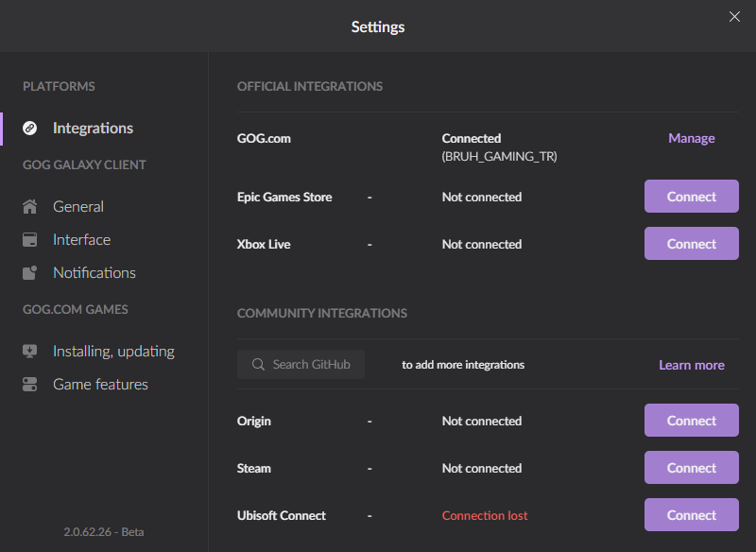Connect the Epic Games Store integration

point(691,197)
